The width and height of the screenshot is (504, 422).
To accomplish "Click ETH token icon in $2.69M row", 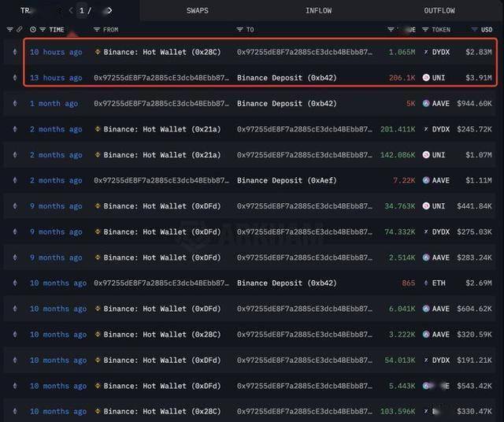I will tap(426, 283).
